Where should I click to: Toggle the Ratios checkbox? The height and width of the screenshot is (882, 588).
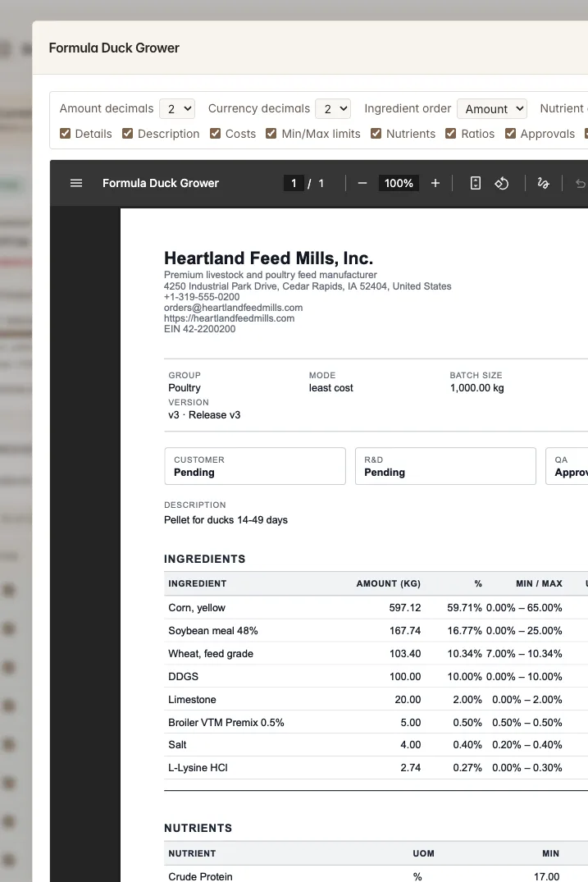451,133
